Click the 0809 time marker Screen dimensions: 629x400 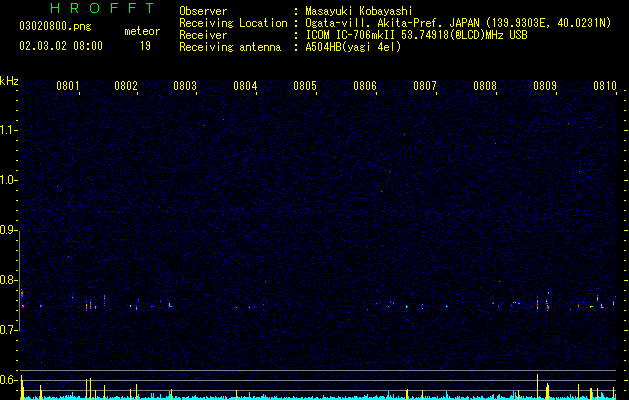[x=545, y=86]
